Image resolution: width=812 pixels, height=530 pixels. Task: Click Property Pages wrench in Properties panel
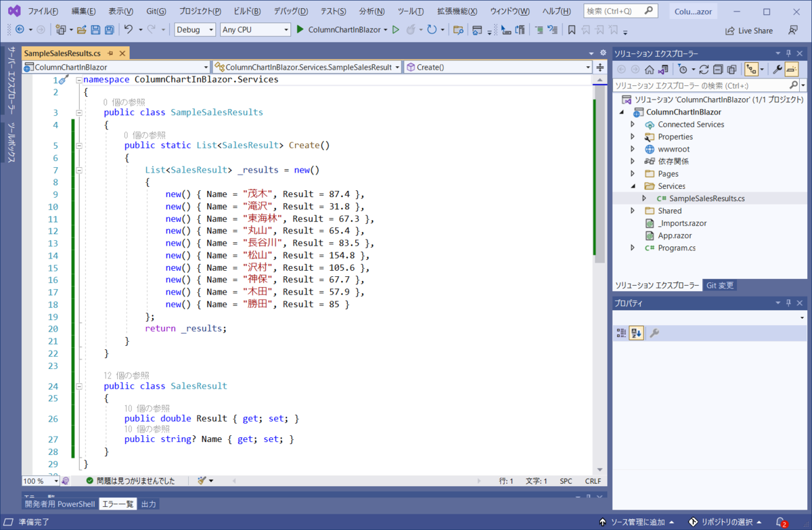click(654, 333)
